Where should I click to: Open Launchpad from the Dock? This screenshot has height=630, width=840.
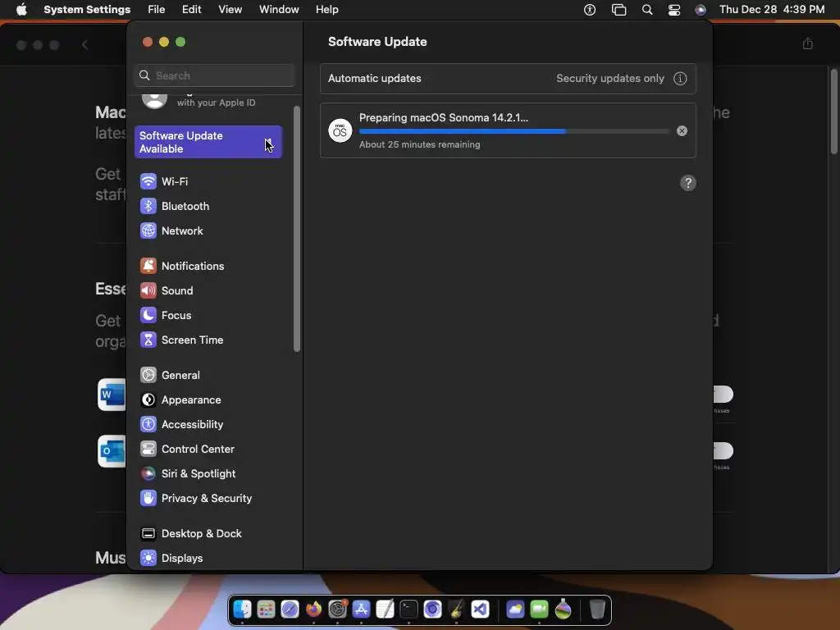pyautogui.click(x=266, y=609)
